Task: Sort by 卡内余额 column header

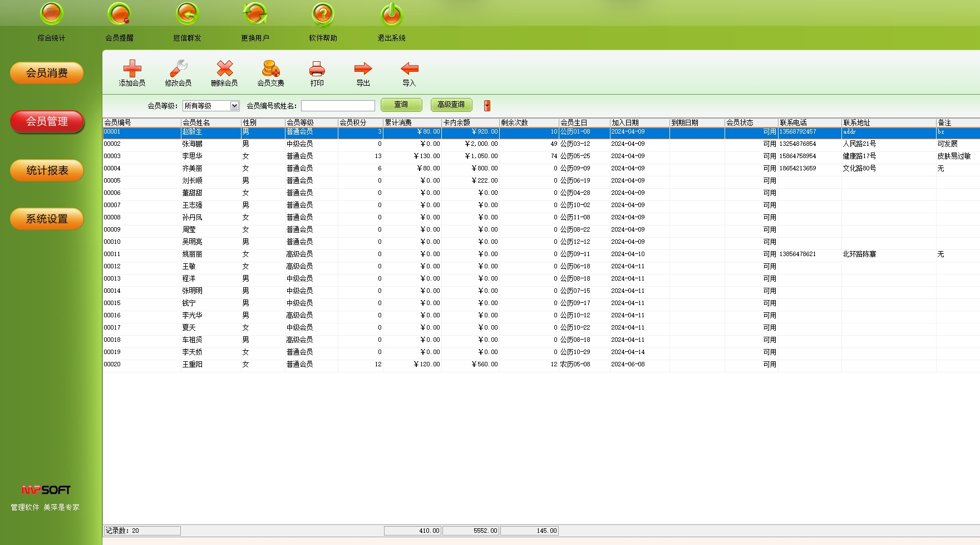Action: pos(470,122)
